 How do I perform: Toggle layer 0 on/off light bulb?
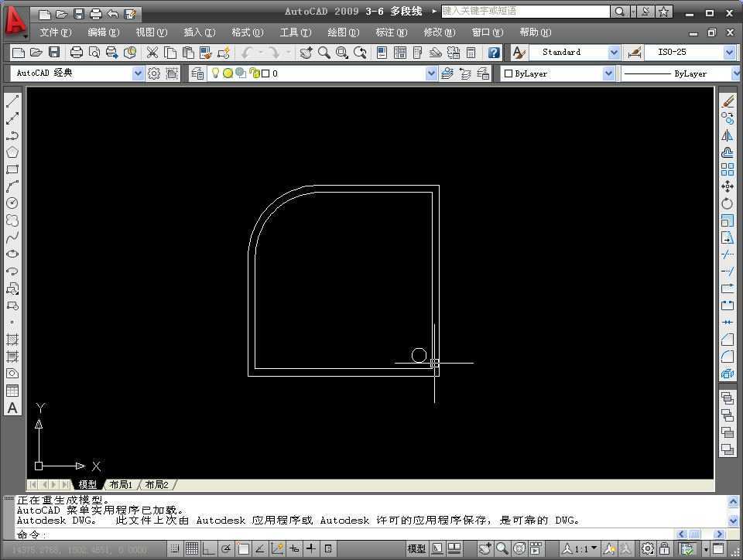[216, 73]
